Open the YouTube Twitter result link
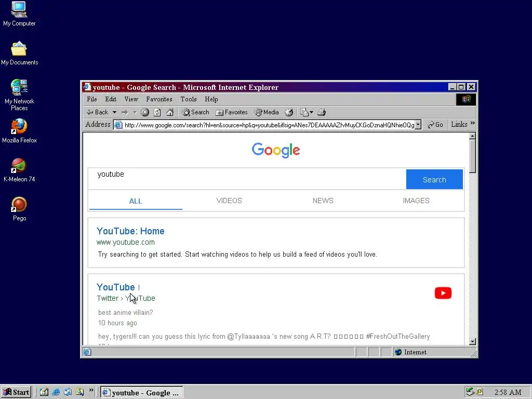Viewport: 532px width, 399px height. click(116, 287)
